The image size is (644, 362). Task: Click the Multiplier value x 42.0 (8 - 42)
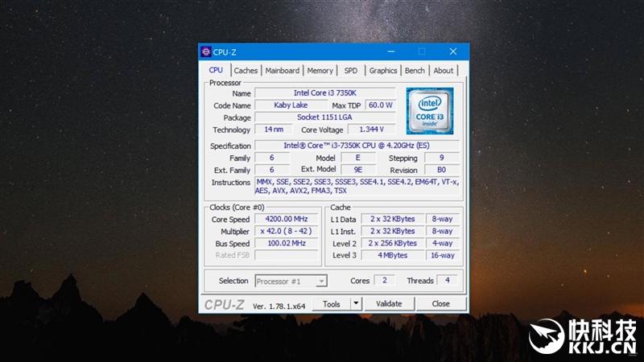[x=287, y=231]
